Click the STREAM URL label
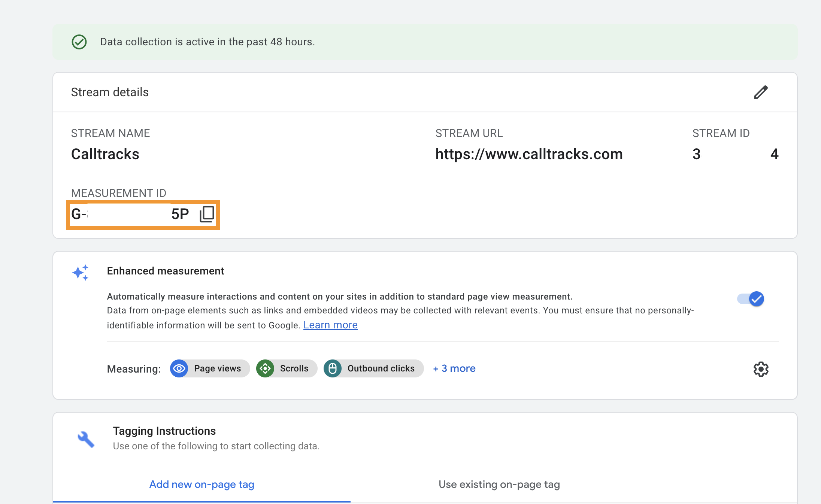The image size is (821, 504). click(x=469, y=133)
